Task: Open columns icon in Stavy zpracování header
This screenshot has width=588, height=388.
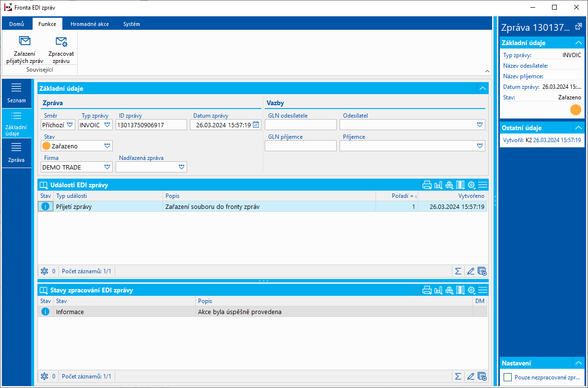Action: [460, 290]
